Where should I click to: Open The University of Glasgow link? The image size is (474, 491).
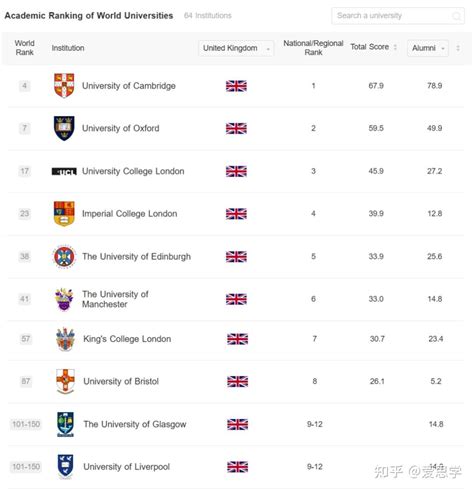click(135, 424)
